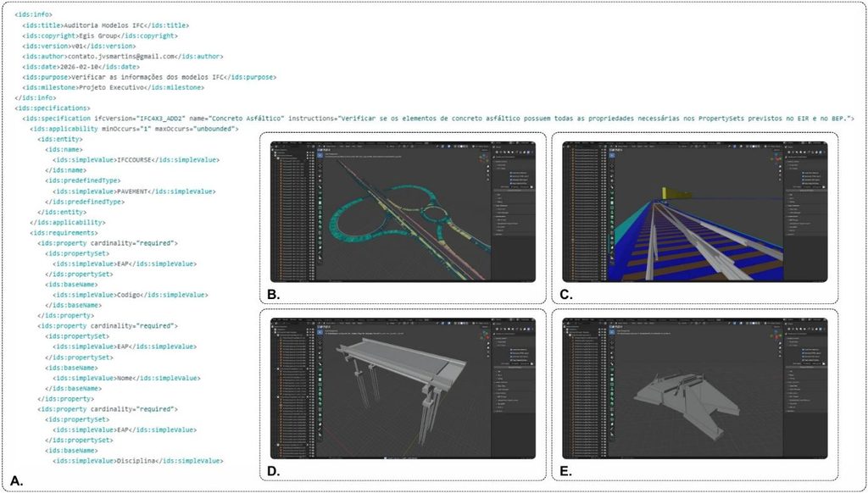Select the blue active tool icon in screenshot B's toolbar
The height and width of the screenshot is (493, 868).
coord(320,156)
